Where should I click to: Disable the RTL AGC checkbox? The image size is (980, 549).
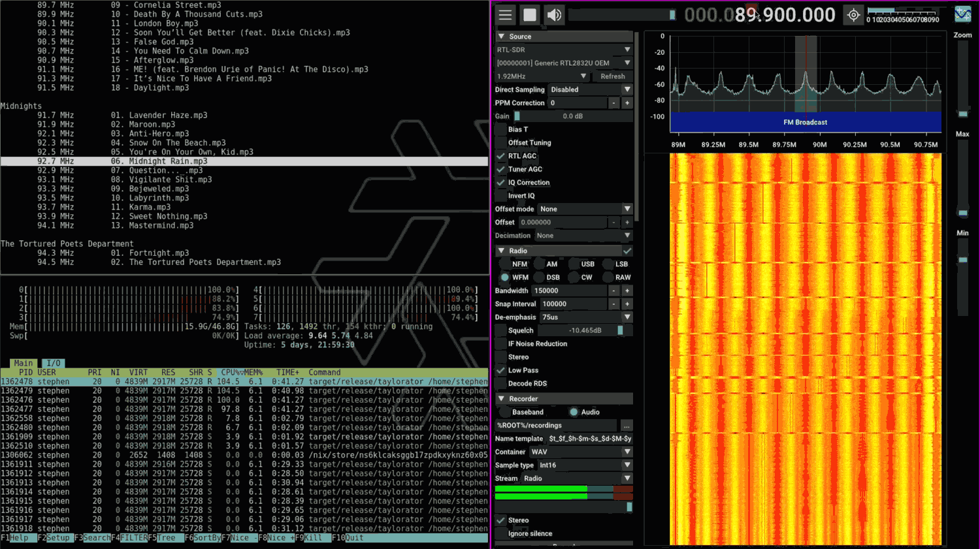(x=501, y=156)
